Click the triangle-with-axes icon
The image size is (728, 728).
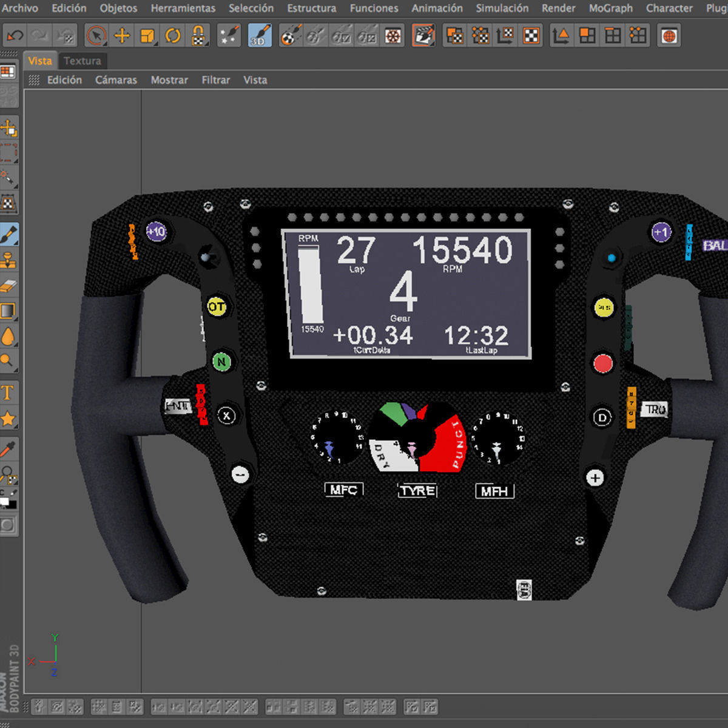tap(561, 36)
